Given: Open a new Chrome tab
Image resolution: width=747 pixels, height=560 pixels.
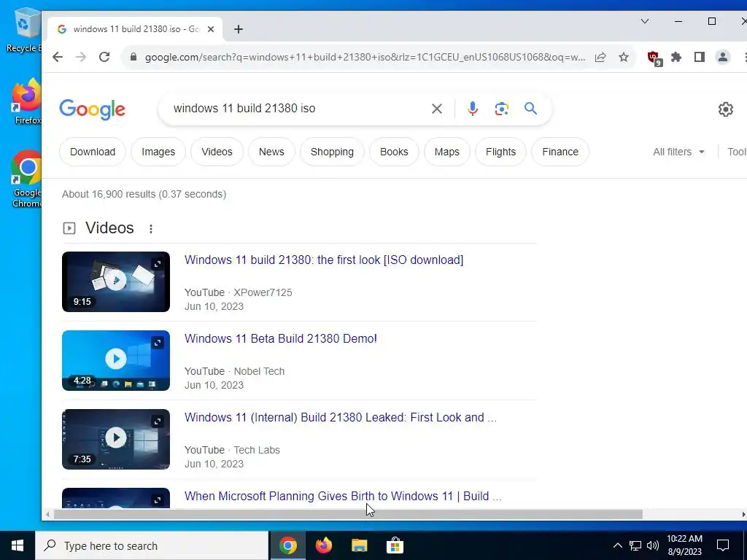Looking at the screenshot, I should pyautogui.click(x=239, y=29).
